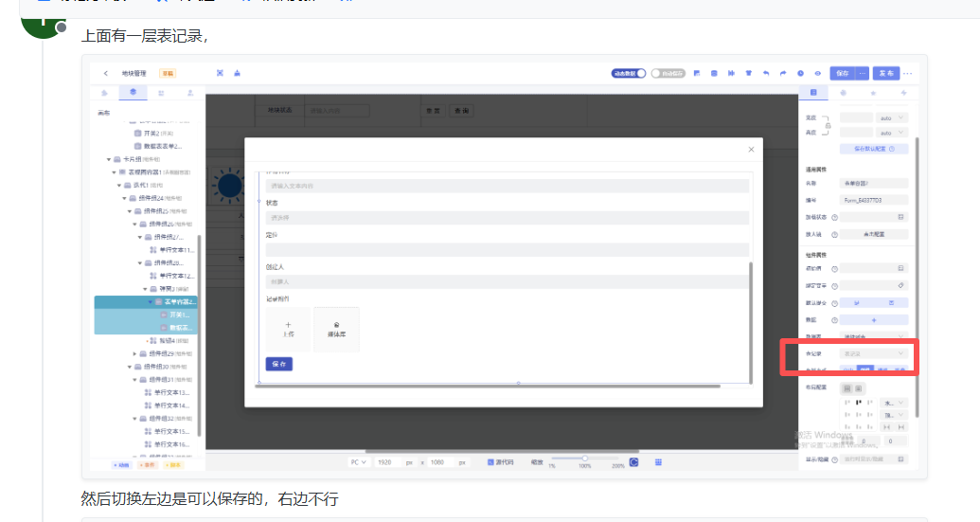
Task: Click the 上传 upload tile
Action: pos(289,330)
